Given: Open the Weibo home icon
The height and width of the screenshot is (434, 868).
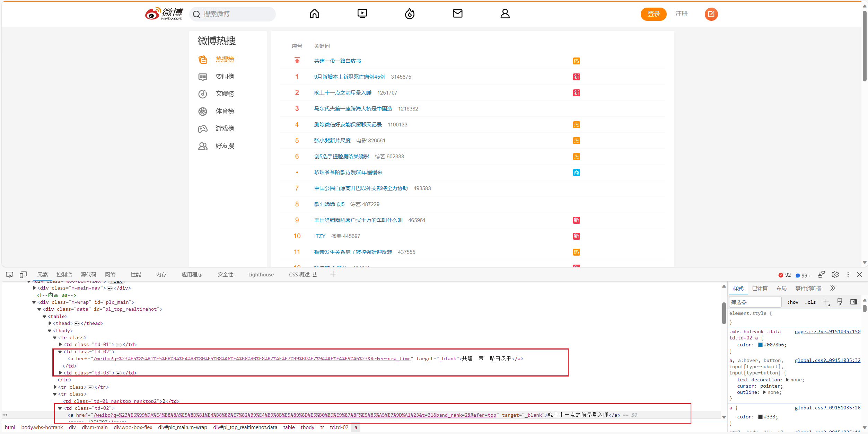Looking at the screenshot, I should (314, 14).
